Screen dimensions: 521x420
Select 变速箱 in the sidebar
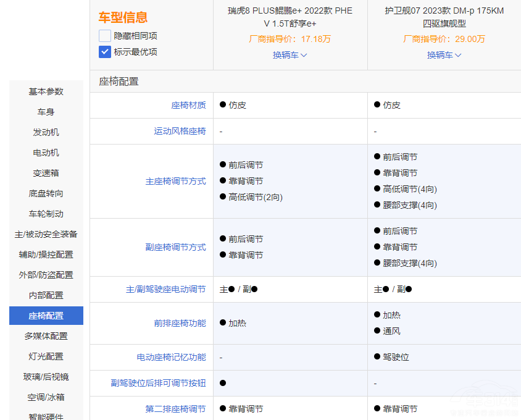click(45, 173)
